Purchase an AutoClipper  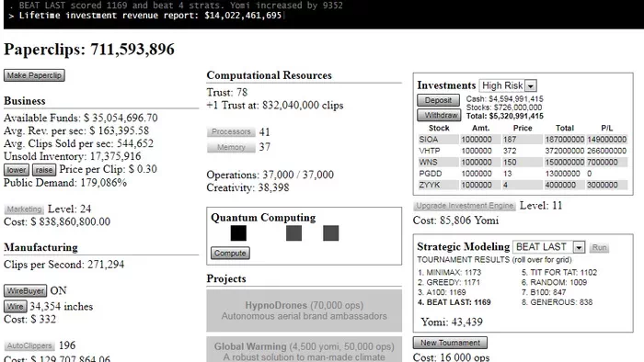29,345
